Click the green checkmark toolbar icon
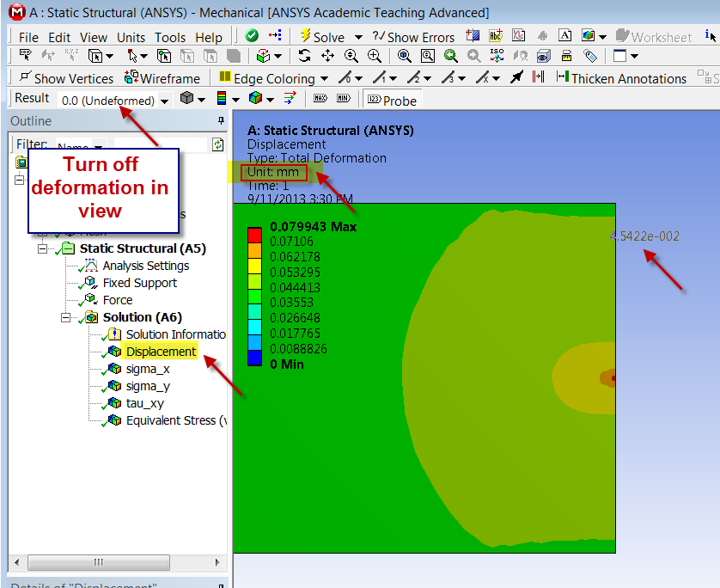 point(252,35)
